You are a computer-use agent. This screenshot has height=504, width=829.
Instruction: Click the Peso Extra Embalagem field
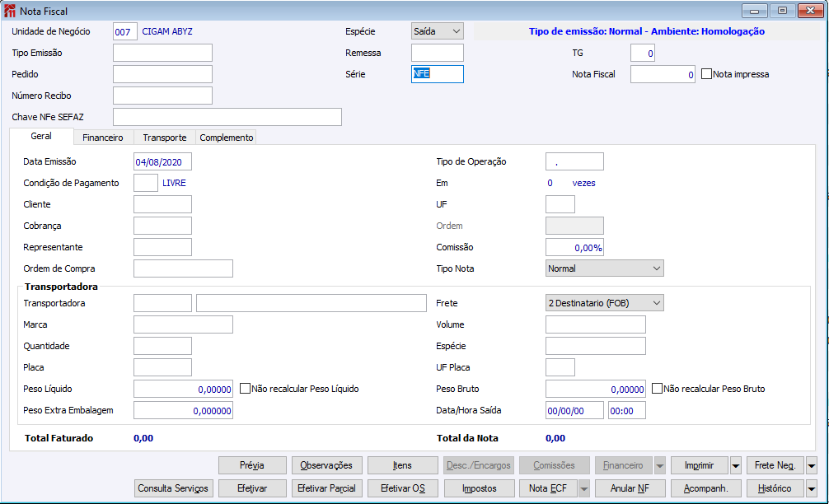183,410
